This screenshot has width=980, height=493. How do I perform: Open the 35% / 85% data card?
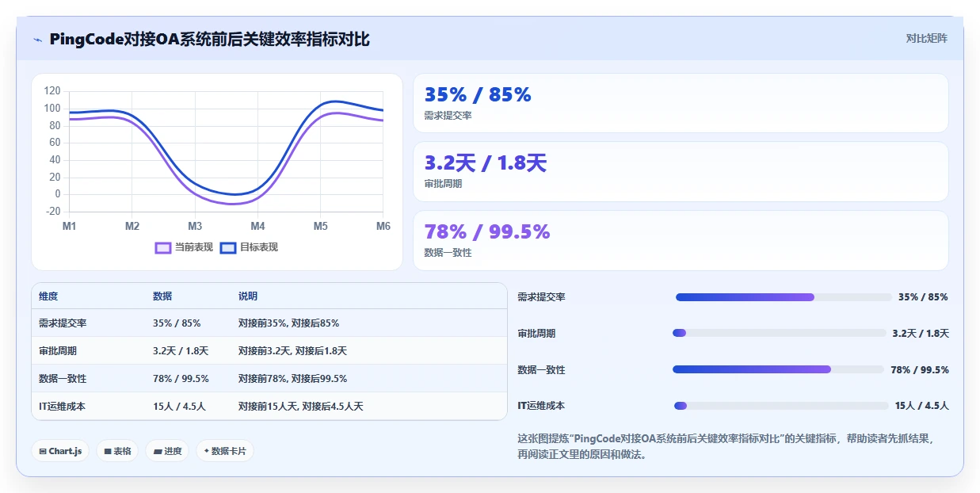[x=681, y=103]
